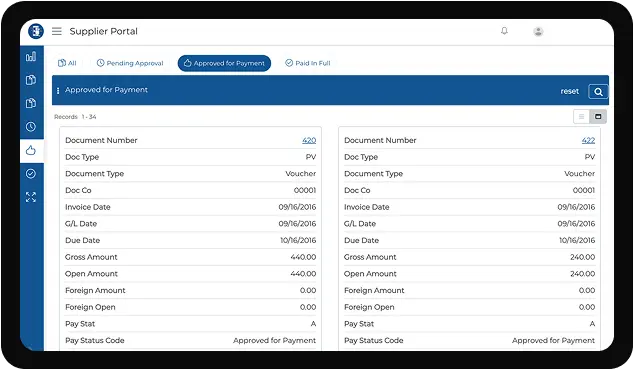Viewport: 634px width, 370px height.
Task: Open the user profile avatar
Action: 538,32
